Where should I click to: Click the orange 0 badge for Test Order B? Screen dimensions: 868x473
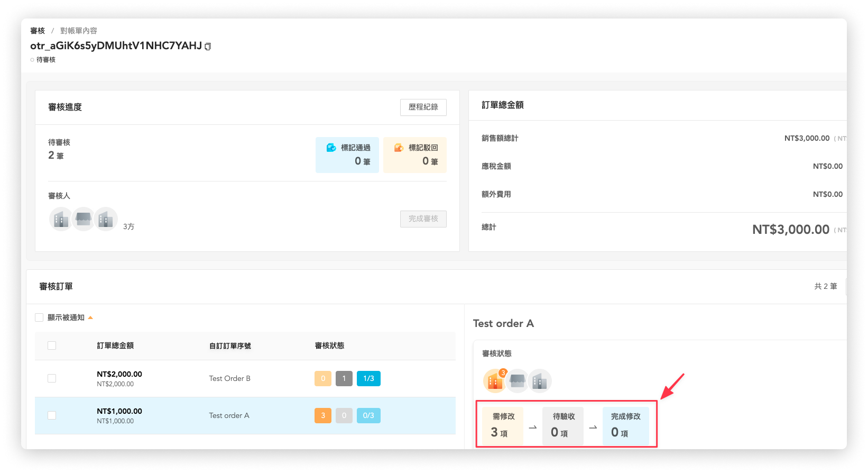tap(323, 378)
